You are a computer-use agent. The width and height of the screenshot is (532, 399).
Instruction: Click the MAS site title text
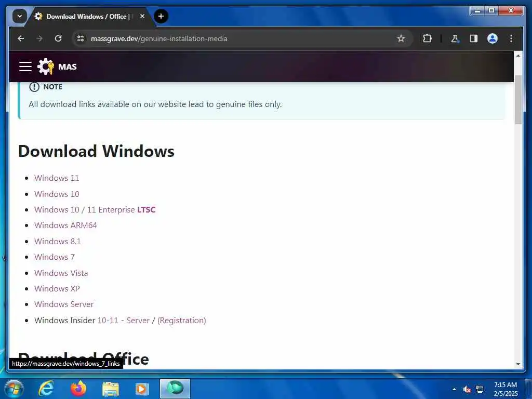coord(67,67)
